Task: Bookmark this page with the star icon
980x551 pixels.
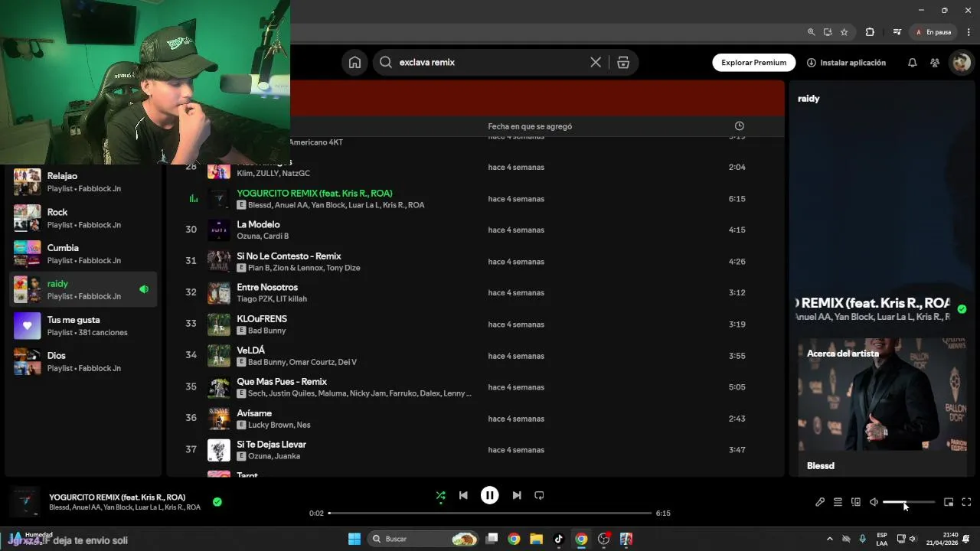Action: click(844, 32)
